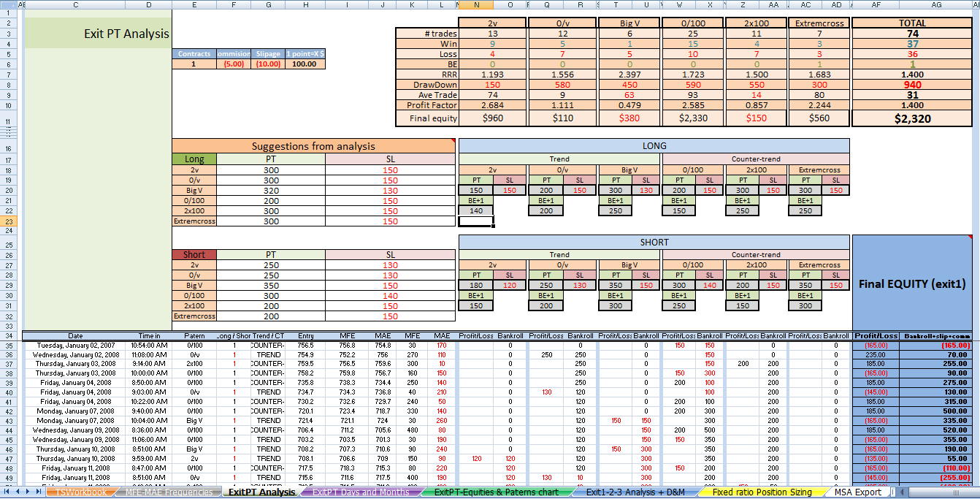Click the 'Exit PT Analysis' title cell
This screenshot has width=980, height=499.
tap(98, 34)
